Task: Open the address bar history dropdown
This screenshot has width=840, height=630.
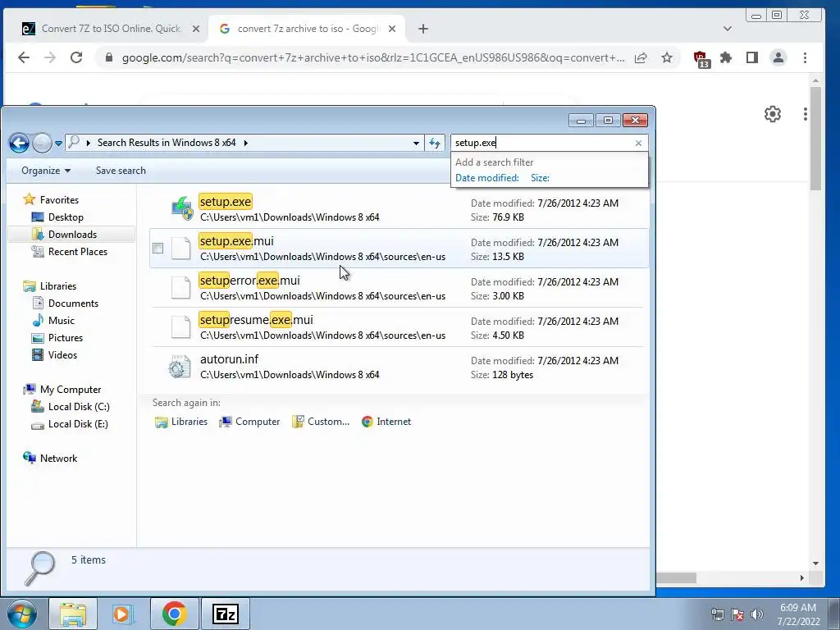Action: (x=416, y=143)
